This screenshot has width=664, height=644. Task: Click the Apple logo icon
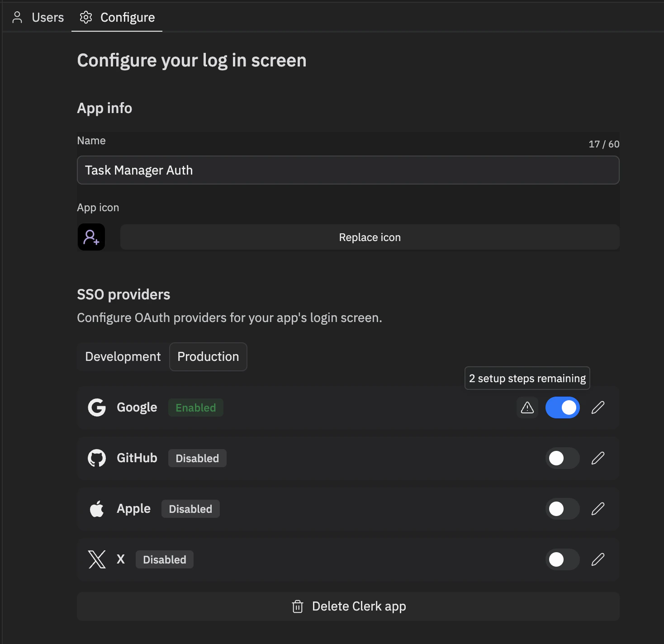pyautogui.click(x=97, y=509)
